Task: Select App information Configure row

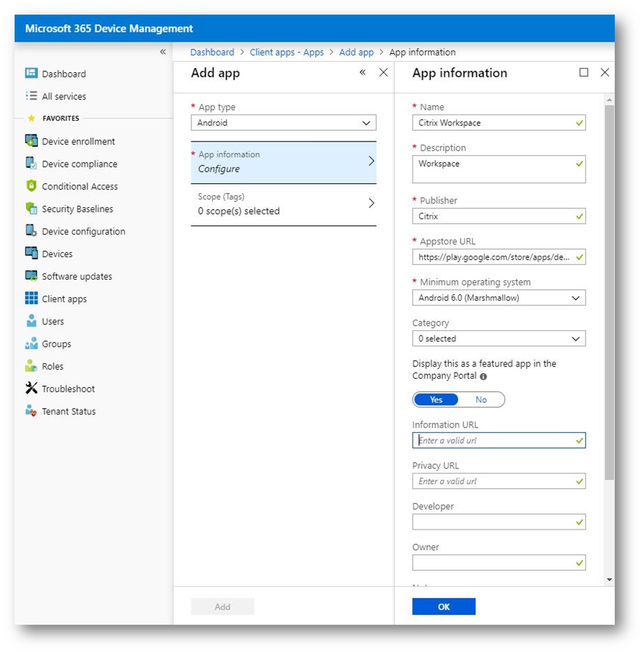Action: coord(283,162)
